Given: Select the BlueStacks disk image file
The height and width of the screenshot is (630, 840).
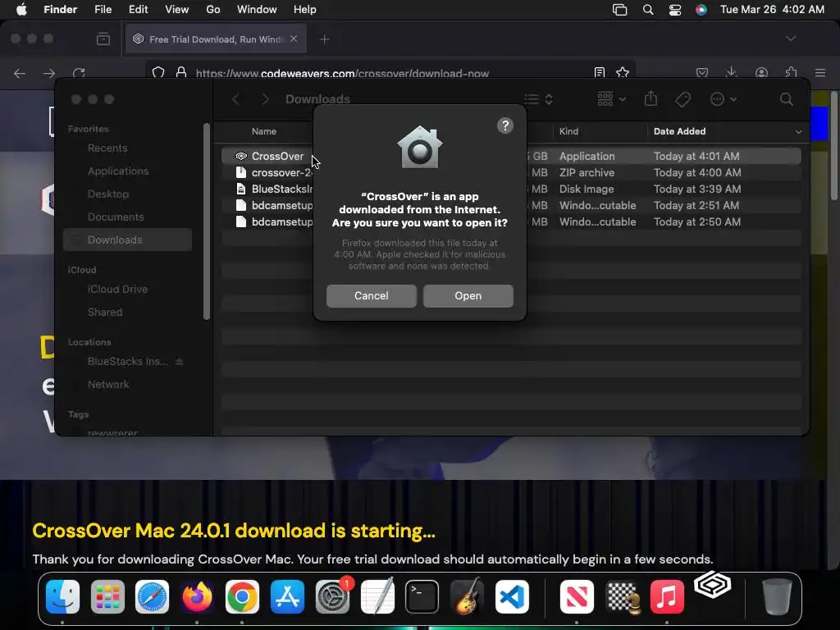Looking at the screenshot, I should click(x=511, y=189).
